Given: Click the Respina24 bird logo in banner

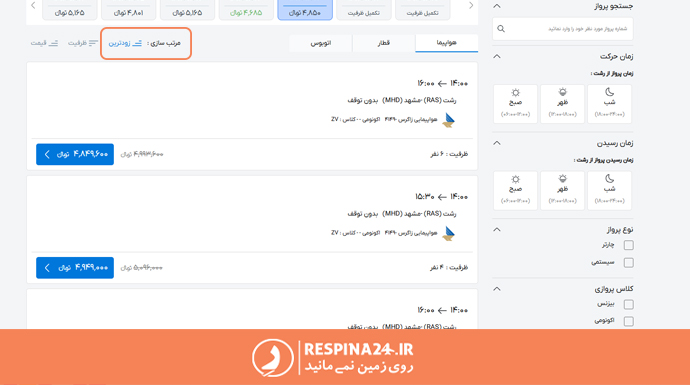Looking at the screenshot, I should (273, 358).
